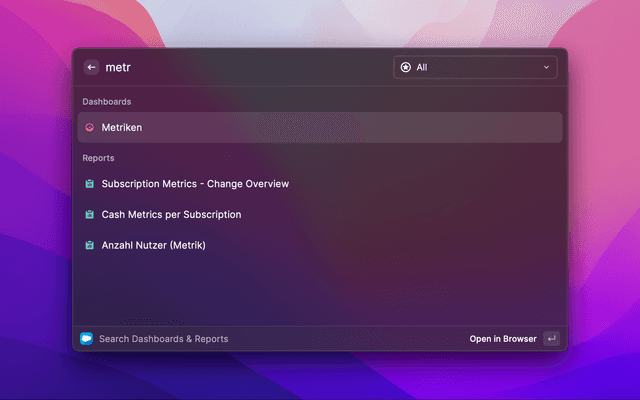Click the star icon in the filter
The image size is (640, 400).
pos(405,68)
